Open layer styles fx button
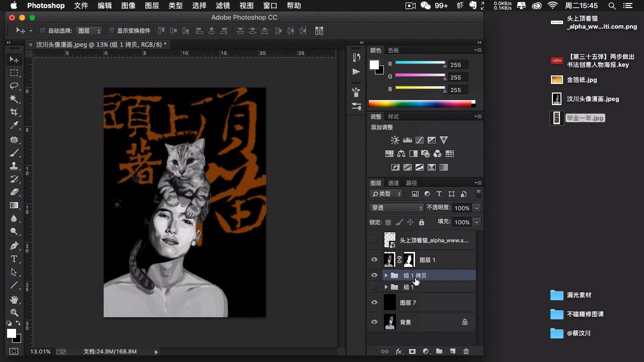The height and width of the screenshot is (362, 644). 398,351
